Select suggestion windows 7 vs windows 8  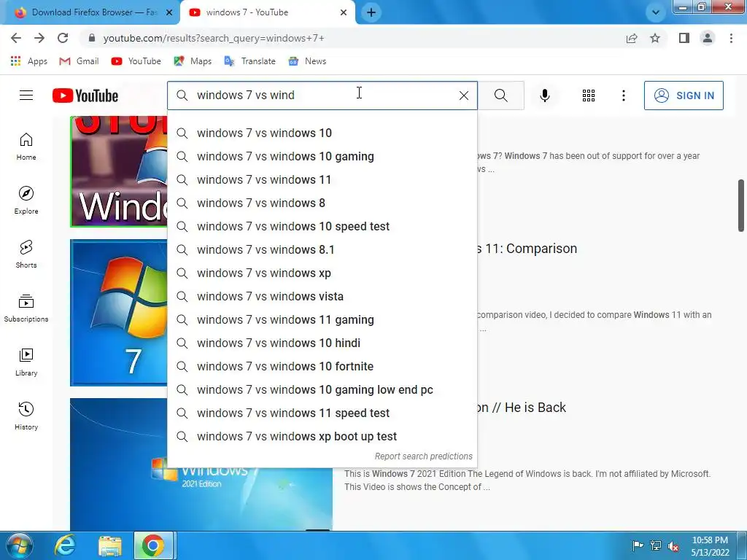[322, 203]
